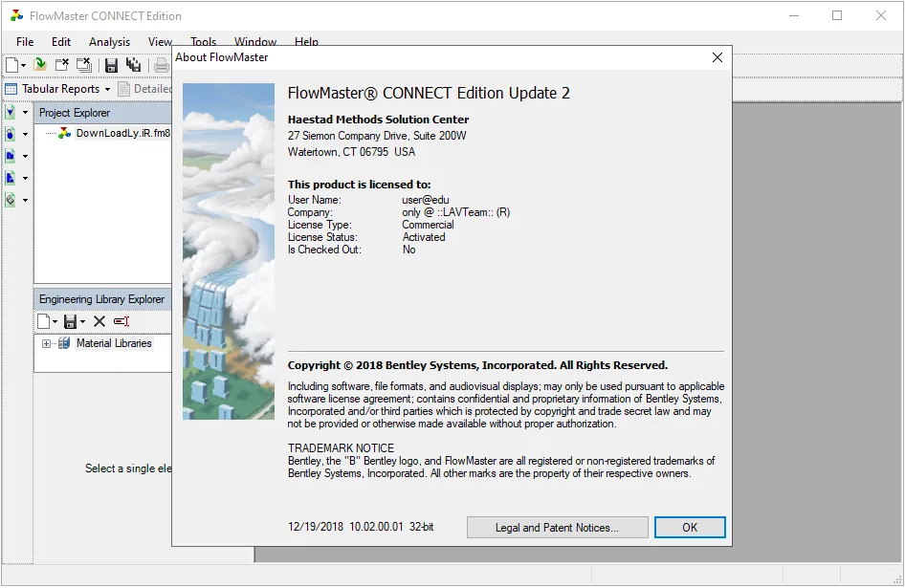The width and height of the screenshot is (905, 588).
Task: Click the Engineering Library Explorer panel header
Action: 102,299
